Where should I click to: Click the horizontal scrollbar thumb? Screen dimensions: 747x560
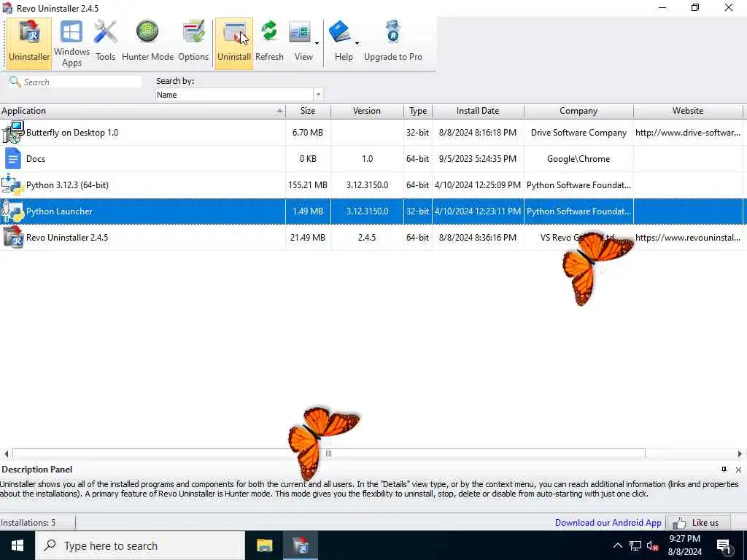click(x=329, y=454)
